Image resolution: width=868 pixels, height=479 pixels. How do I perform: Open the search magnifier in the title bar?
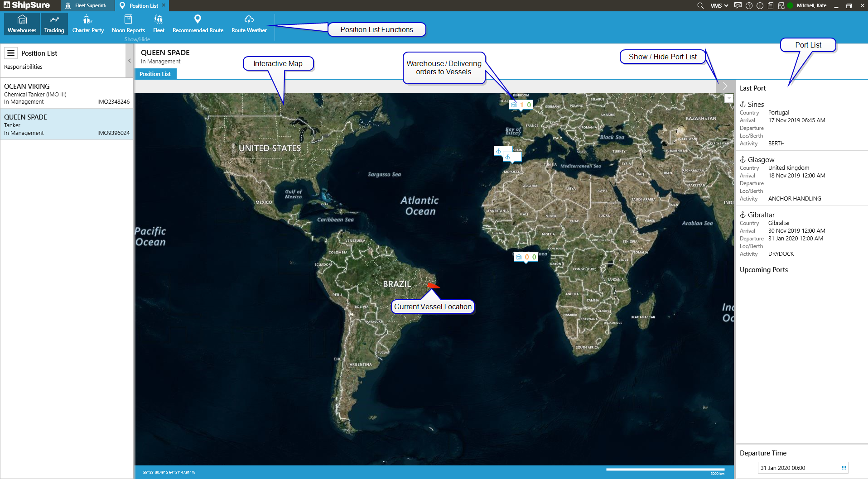[700, 6]
